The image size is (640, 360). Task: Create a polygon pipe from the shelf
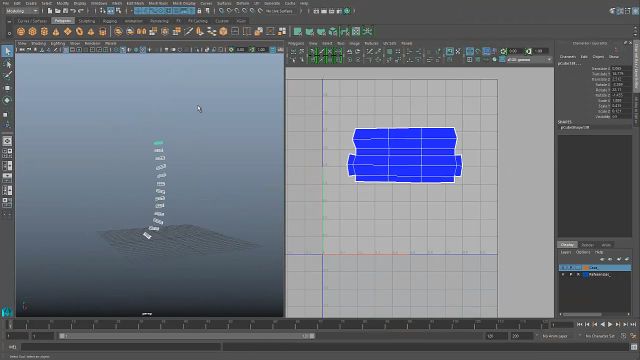click(x=102, y=31)
